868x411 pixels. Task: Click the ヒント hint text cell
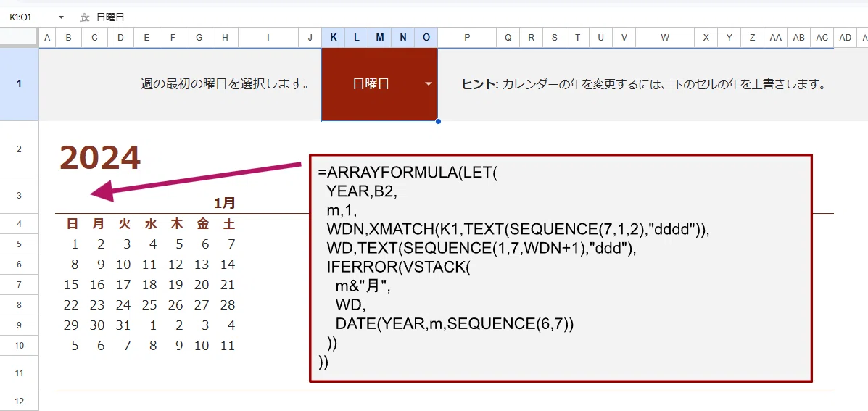(x=644, y=85)
